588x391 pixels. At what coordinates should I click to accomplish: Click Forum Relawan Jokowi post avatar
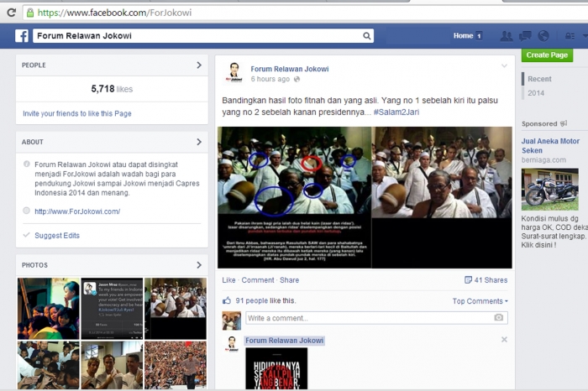(x=234, y=73)
